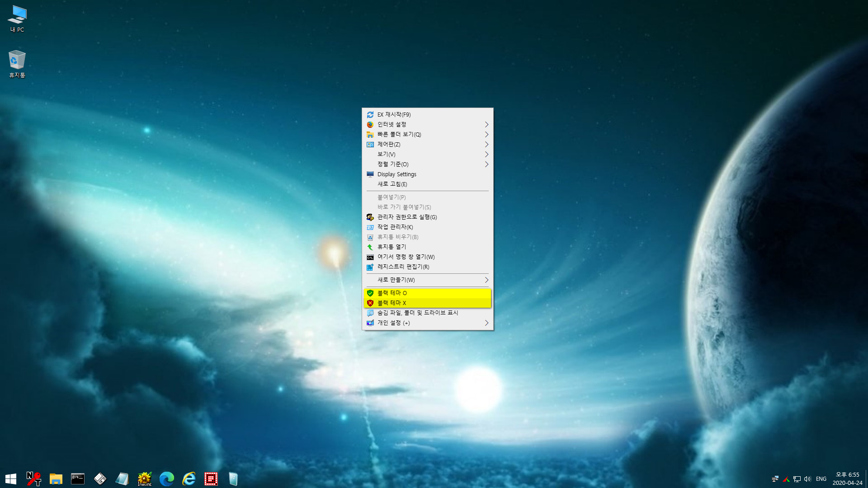The width and height of the screenshot is (868, 488).
Task: Open the N-T tool on taskbar
Action: (x=33, y=479)
